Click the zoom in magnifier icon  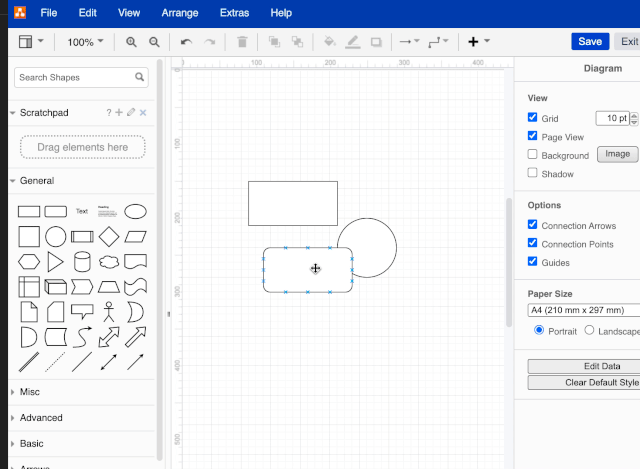[x=132, y=42]
